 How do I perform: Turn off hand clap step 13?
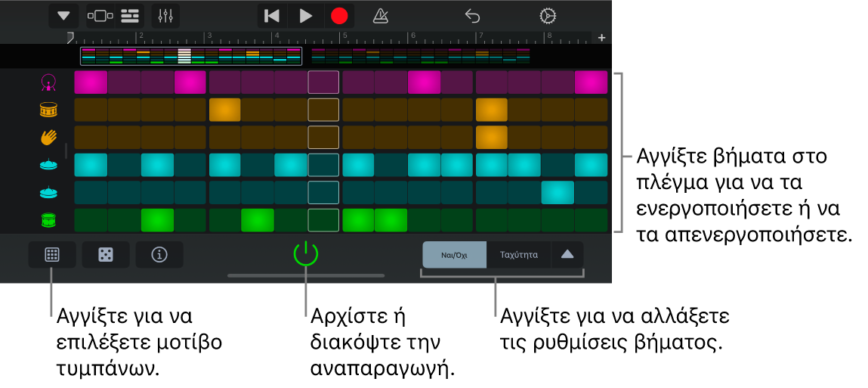492,138
